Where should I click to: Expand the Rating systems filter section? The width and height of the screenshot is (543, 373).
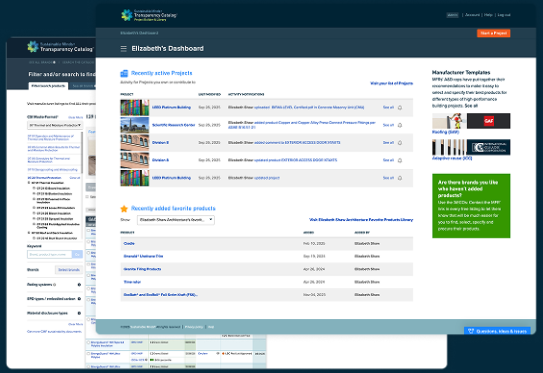pyautogui.click(x=79, y=285)
